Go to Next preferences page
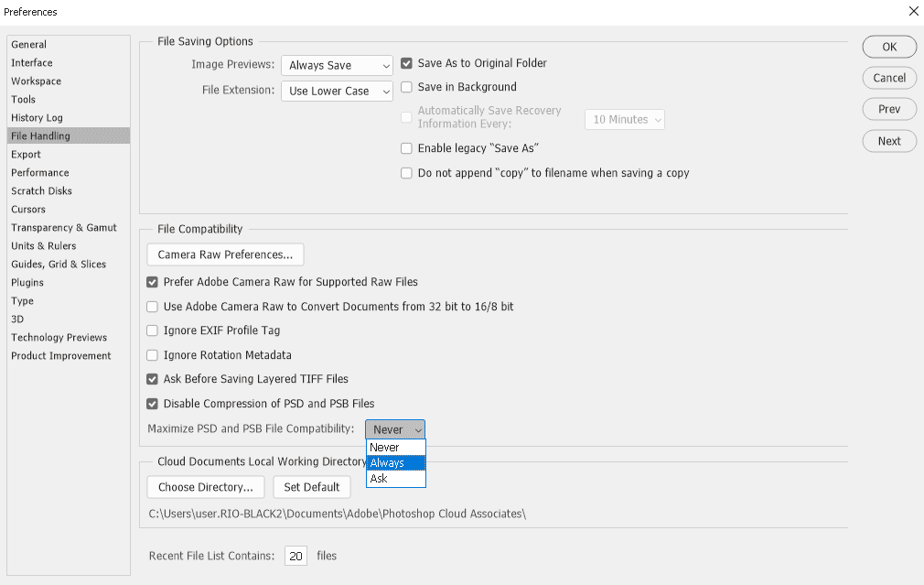Screen dimensions: 924x585 [x=889, y=141]
